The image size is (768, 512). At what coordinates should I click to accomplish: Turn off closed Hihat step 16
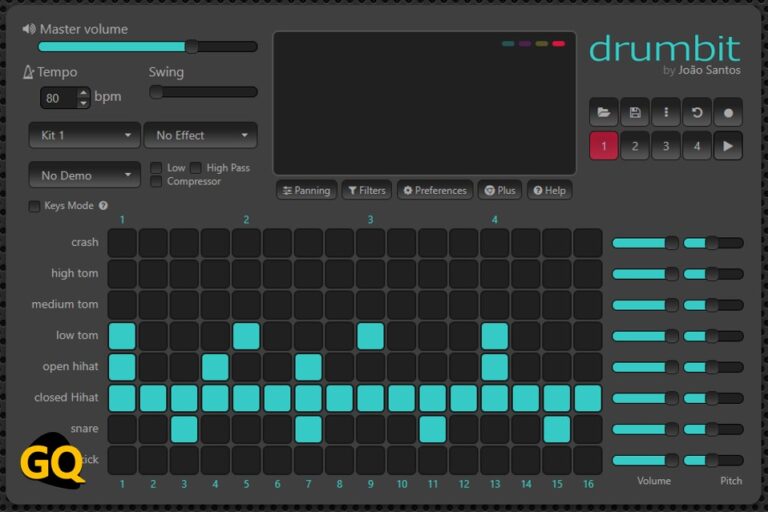[588, 398]
